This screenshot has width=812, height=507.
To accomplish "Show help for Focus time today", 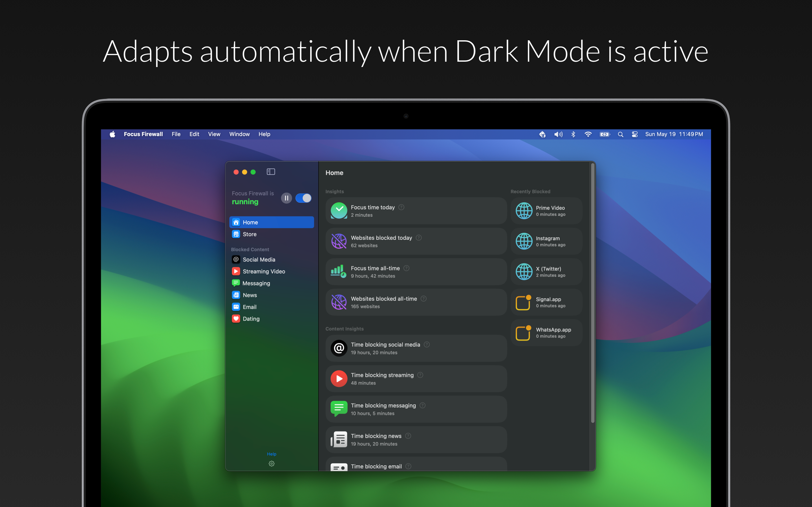I will coord(401,207).
